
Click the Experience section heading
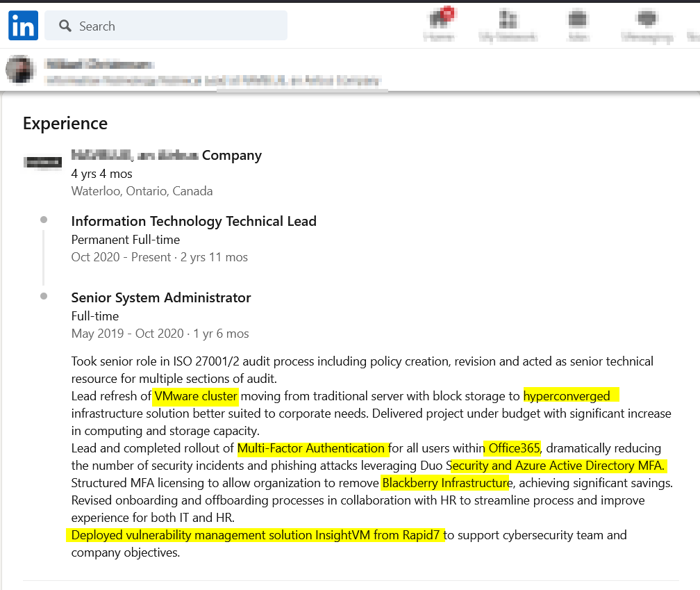(65, 123)
